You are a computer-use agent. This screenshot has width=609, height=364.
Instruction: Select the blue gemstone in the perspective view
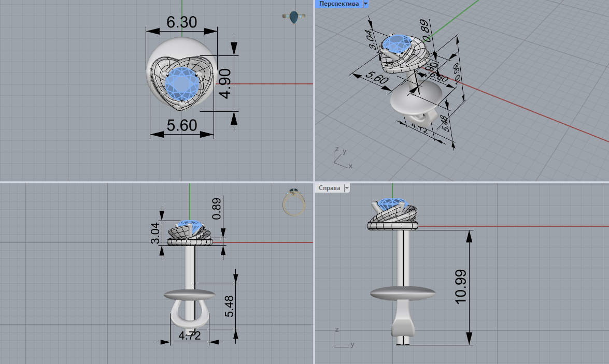[x=396, y=43]
